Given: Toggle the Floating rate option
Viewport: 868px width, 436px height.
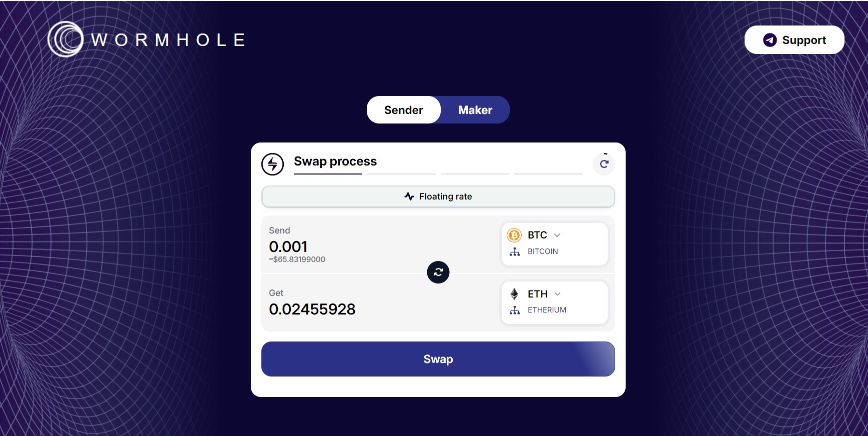Looking at the screenshot, I should tap(438, 196).
